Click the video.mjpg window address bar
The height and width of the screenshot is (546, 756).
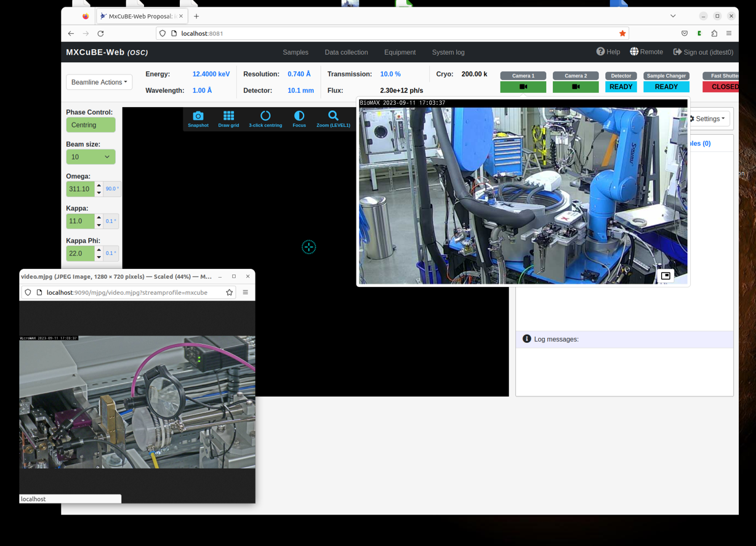(129, 292)
